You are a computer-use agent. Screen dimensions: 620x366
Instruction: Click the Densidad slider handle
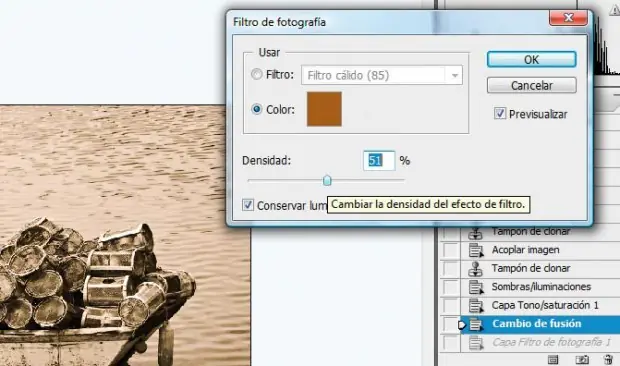(327, 181)
